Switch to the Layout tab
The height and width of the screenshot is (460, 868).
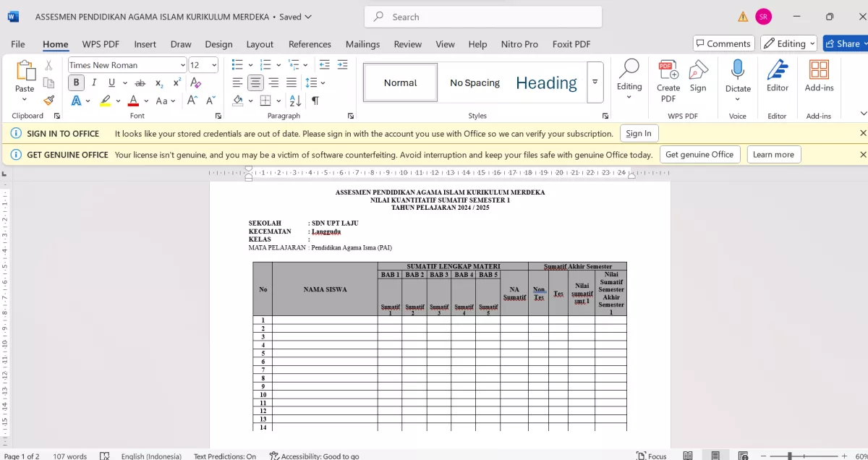pos(260,44)
